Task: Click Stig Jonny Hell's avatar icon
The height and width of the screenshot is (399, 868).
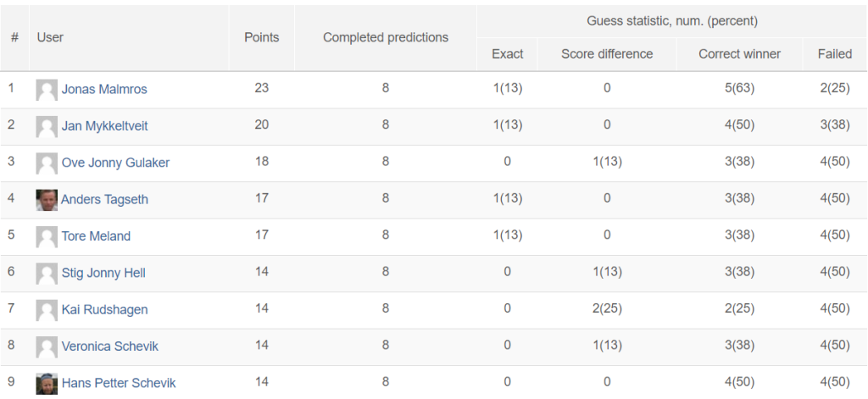Action: pyautogui.click(x=47, y=274)
